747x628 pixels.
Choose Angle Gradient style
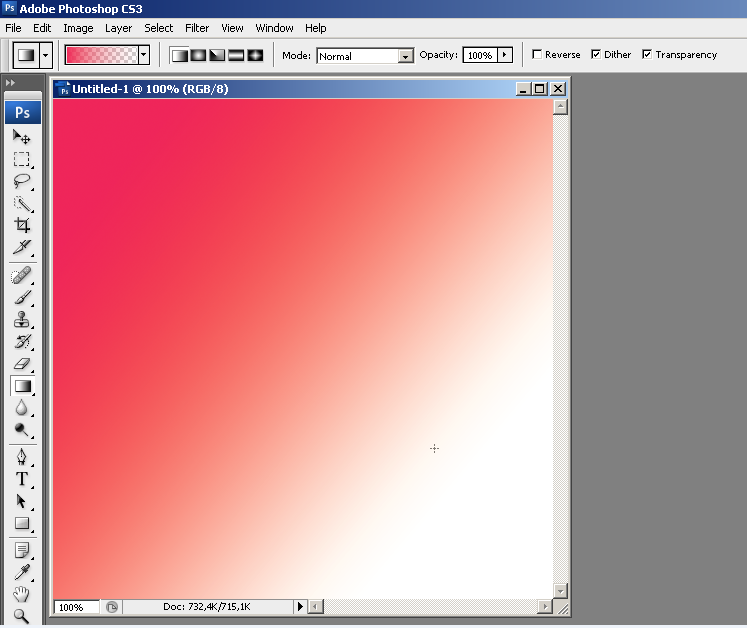(217, 55)
